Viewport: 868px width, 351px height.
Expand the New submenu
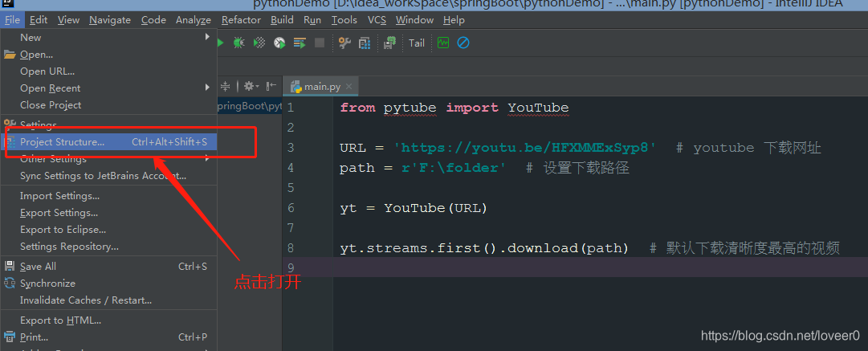pos(108,38)
